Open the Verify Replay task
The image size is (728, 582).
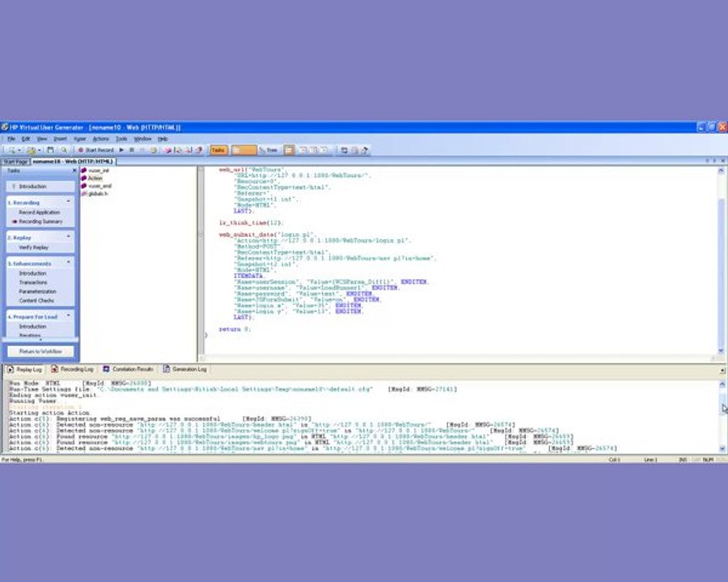[33, 247]
